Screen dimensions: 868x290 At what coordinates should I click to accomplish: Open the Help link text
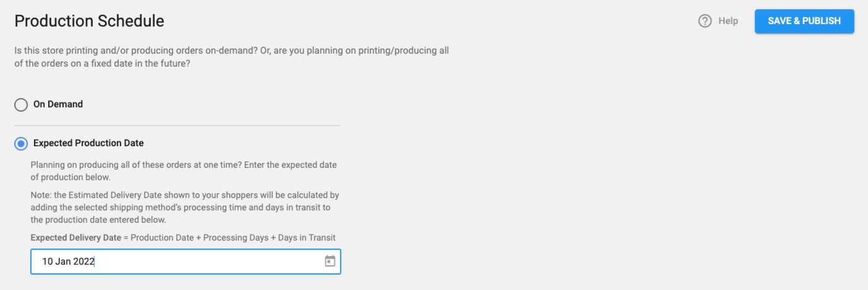(728, 21)
